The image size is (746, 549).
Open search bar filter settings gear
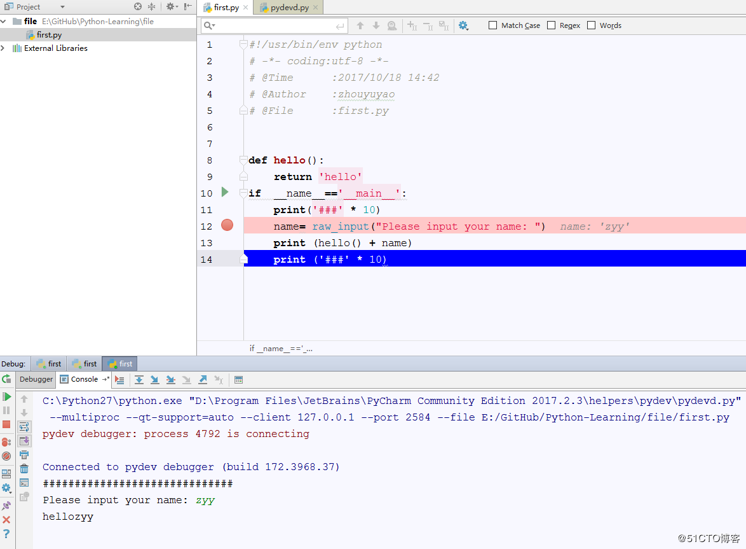coord(463,26)
